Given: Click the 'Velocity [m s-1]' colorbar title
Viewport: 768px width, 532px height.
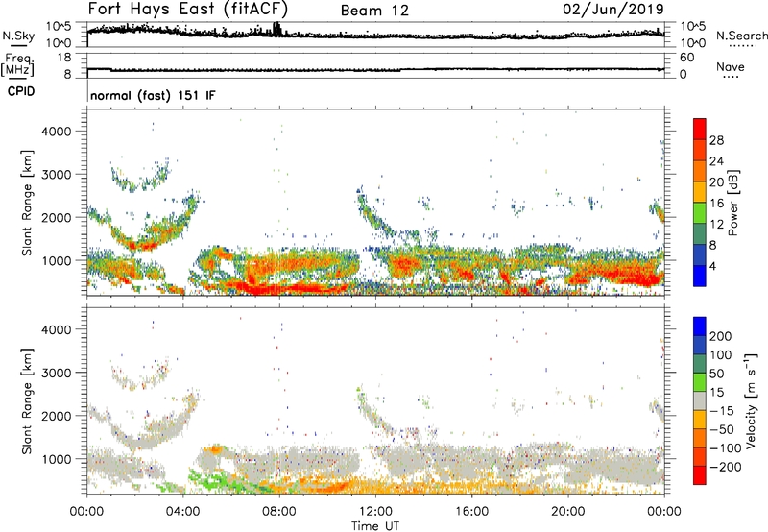Looking at the screenshot, I should [751, 400].
